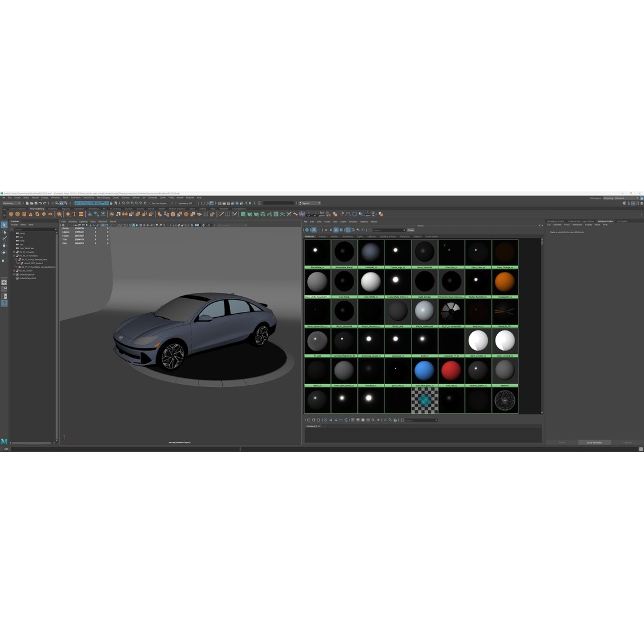Open the Windows menu in main menu bar
The image size is (644, 644).
55,197
